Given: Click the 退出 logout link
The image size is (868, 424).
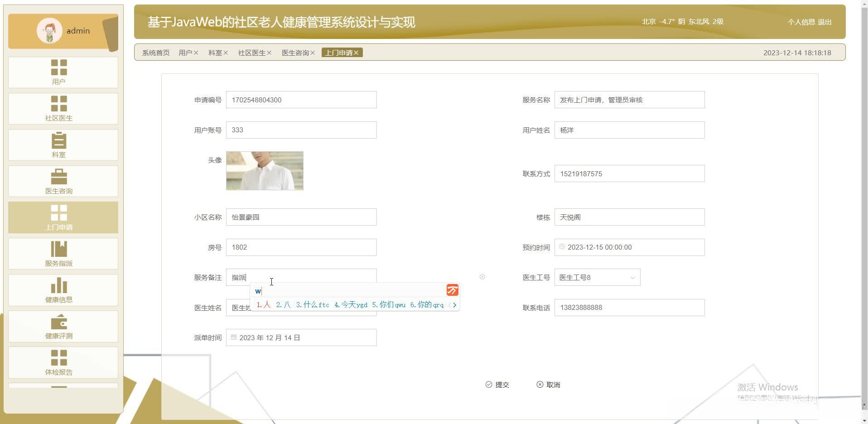Looking at the screenshot, I should click(825, 22).
